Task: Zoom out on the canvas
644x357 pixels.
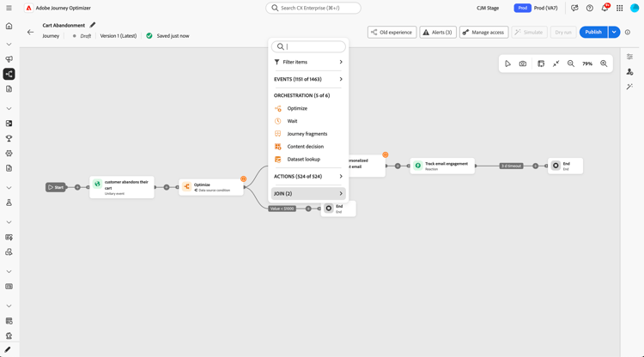Action: 570,64
